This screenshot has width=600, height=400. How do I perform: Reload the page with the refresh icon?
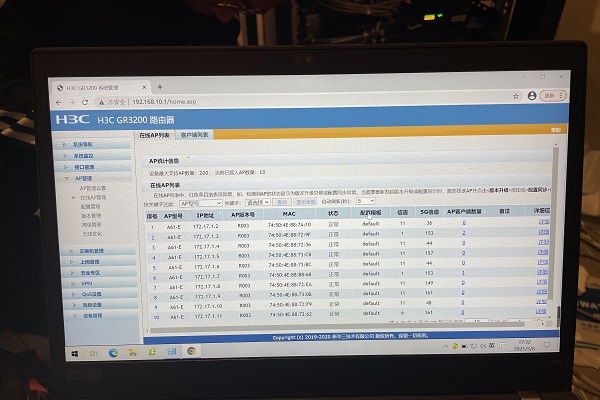87,102
